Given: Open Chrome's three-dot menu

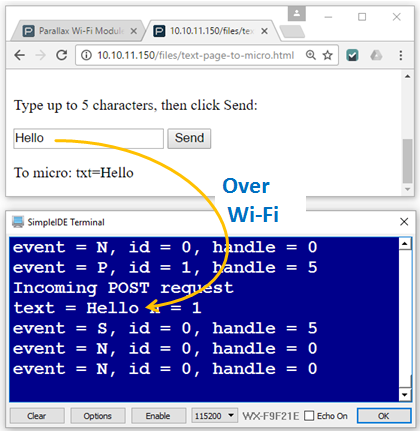Looking at the screenshot, I should (x=401, y=55).
